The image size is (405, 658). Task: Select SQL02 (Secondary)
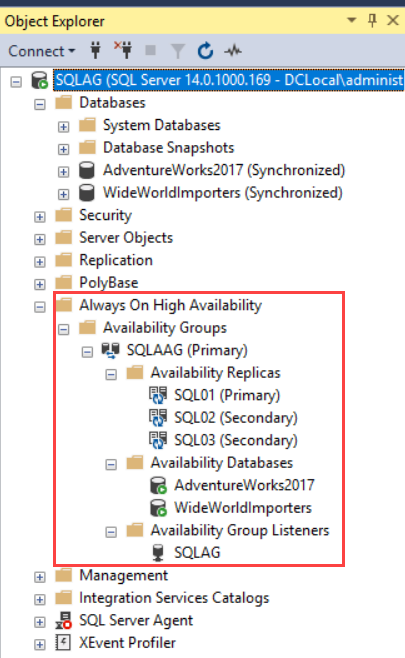[236, 418]
